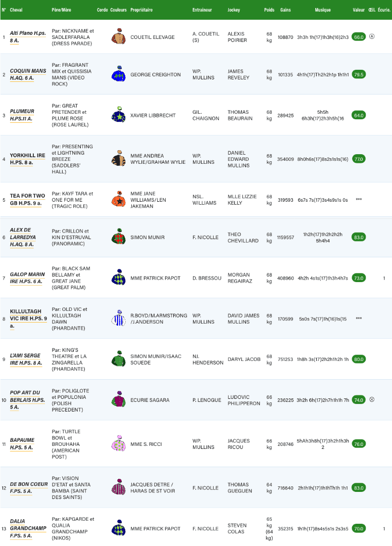Click the diamond-pattern silks of GALOP MARIN IRE
The width and height of the screenshot is (392, 546).
click(119, 278)
